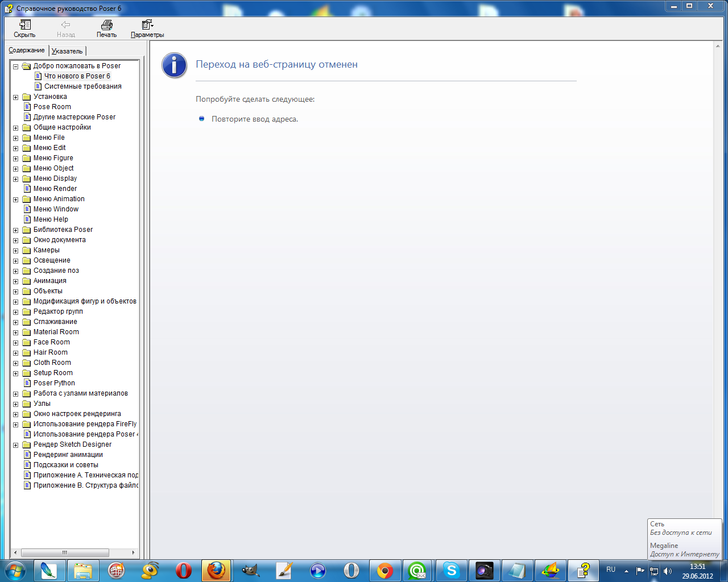Open the Подсказки и советы topic

click(x=66, y=465)
